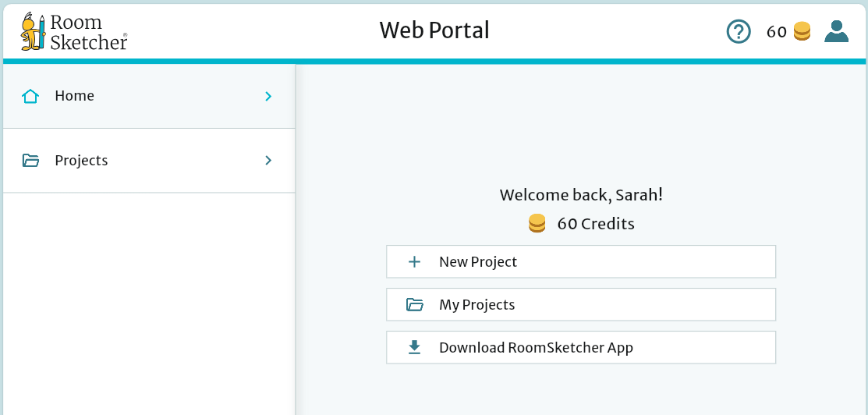The width and height of the screenshot is (868, 415).
Task: Expand the Home chevron arrow
Action: (268, 97)
